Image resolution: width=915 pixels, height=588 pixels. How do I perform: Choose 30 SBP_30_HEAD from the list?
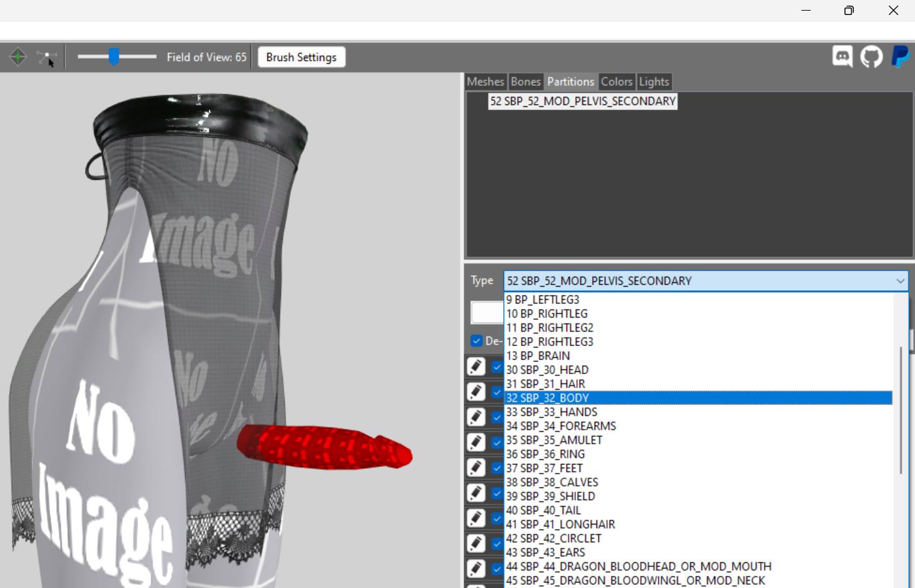(699, 370)
